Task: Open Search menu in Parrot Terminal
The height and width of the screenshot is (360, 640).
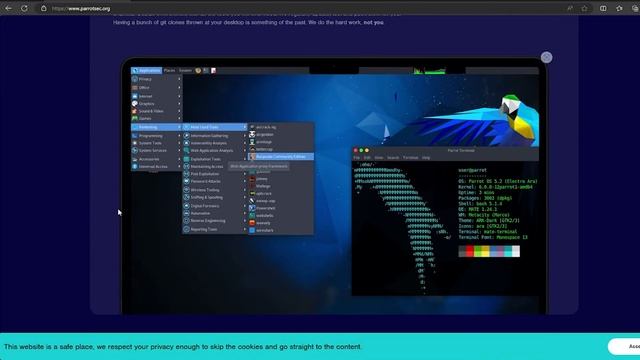Action: pyautogui.click(x=393, y=158)
